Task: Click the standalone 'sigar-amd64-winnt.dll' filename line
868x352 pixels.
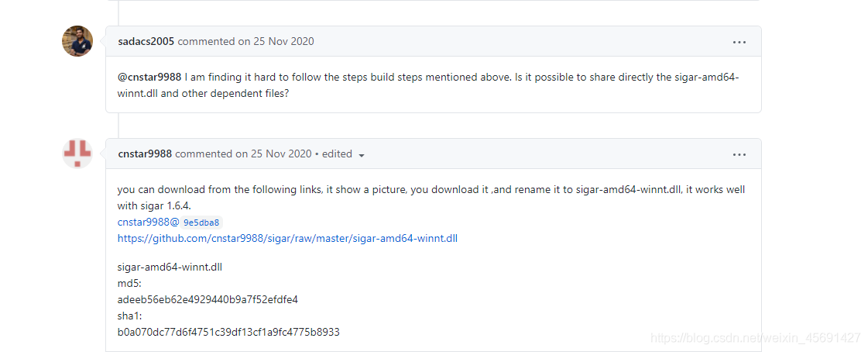Action: click(x=170, y=267)
